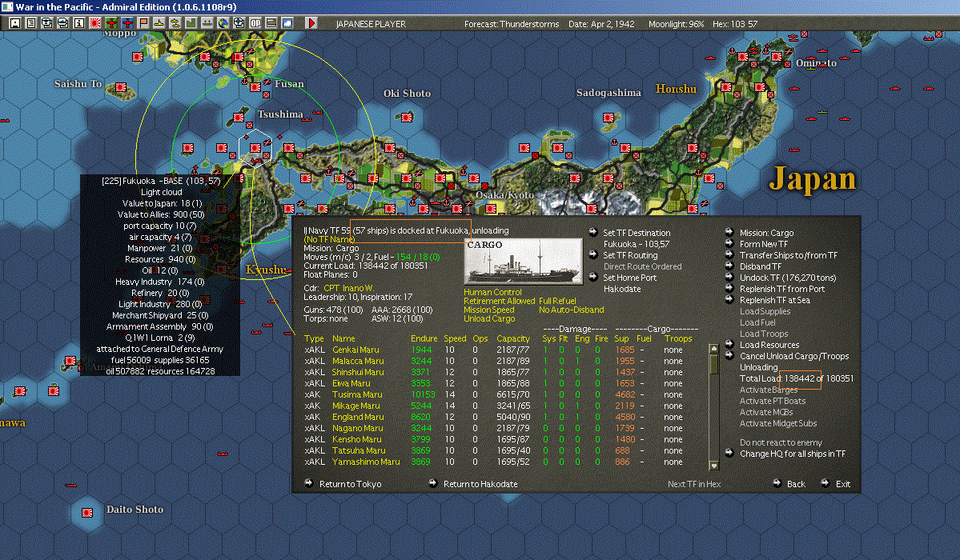Viewport: 960px width, 560px height.
Task: Toggle Human Control setting
Action: pos(493,293)
